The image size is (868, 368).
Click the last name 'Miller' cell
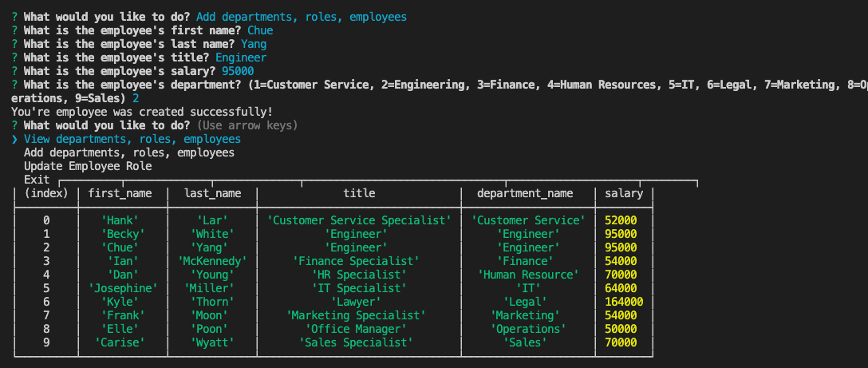click(x=209, y=288)
